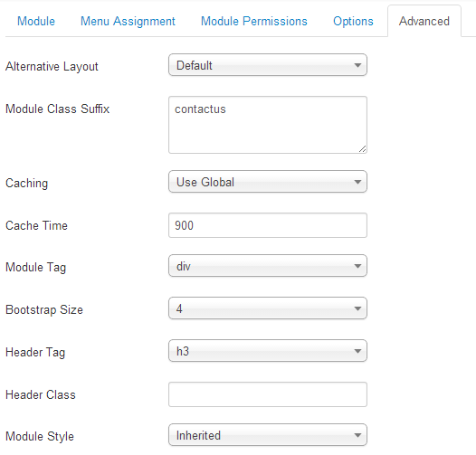Click the Caching dropdown arrow icon
476x455 pixels.
357,182
